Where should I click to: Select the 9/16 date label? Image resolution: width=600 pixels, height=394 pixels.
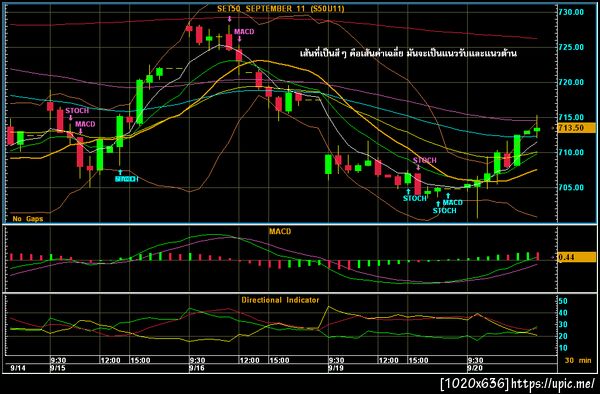click(x=197, y=368)
